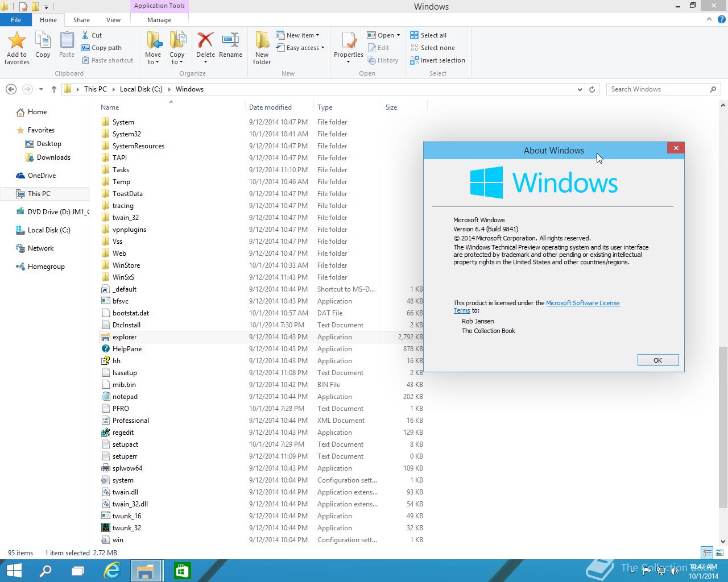The image size is (728, 582).
Task: Click the New folder icon
Action: [x=262, y=40]
